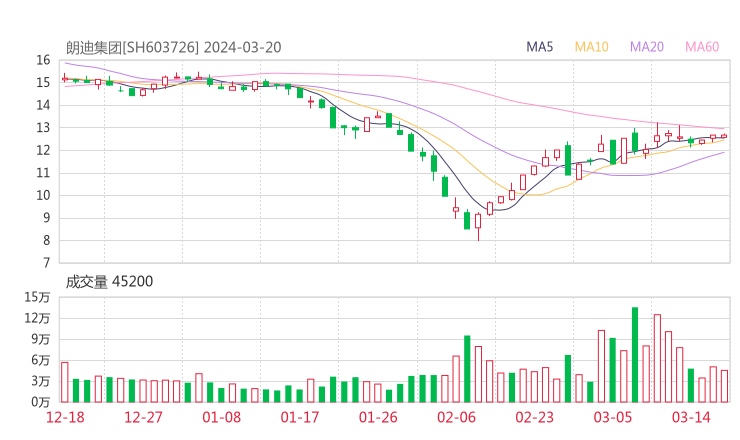
Task: Select the 01-26 date axis label
Action: [378, 417]
